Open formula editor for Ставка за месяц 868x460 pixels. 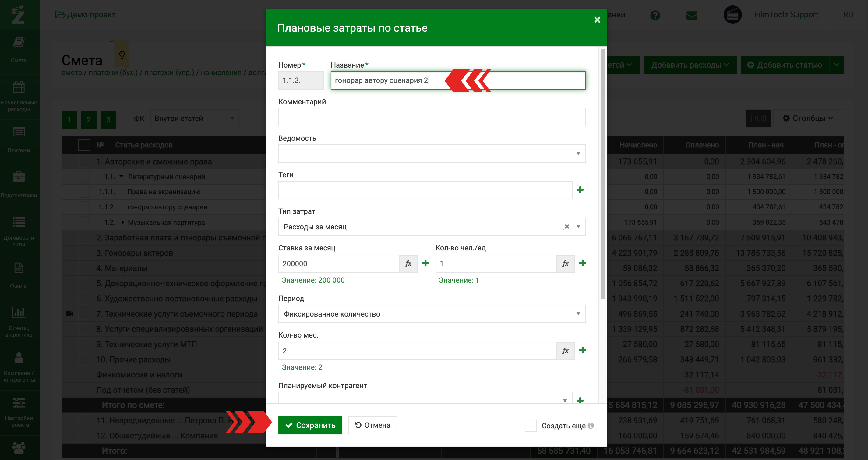[408, 264]
